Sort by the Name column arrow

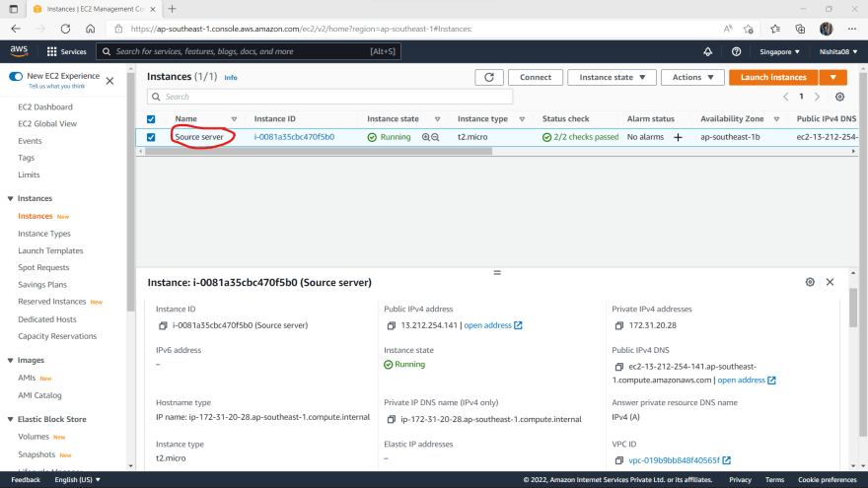click(234, 119)
